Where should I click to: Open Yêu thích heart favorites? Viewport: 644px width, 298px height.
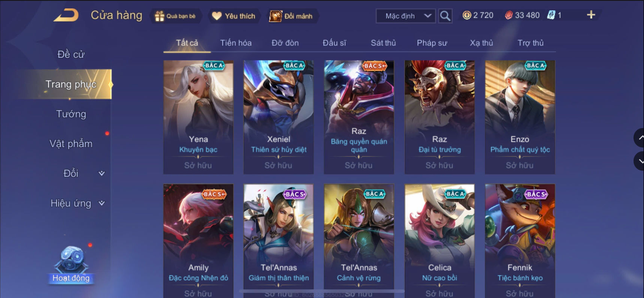pyautogui.click(x=217, y=16)
